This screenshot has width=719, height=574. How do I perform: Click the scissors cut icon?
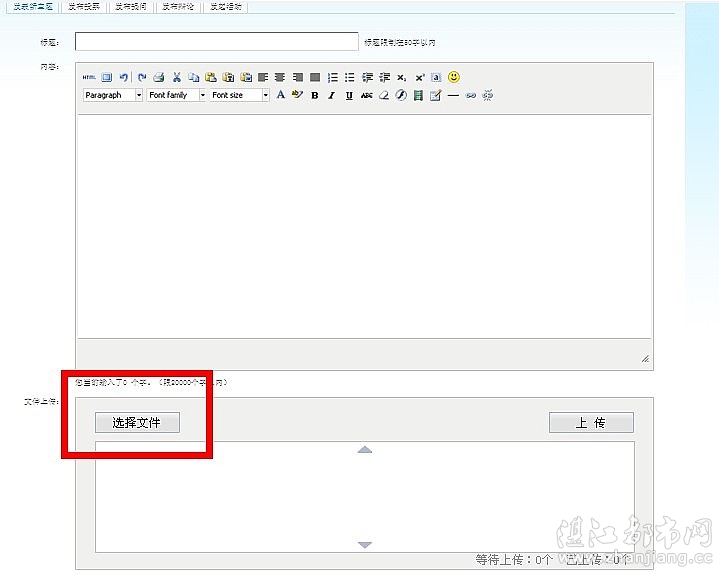177,77
